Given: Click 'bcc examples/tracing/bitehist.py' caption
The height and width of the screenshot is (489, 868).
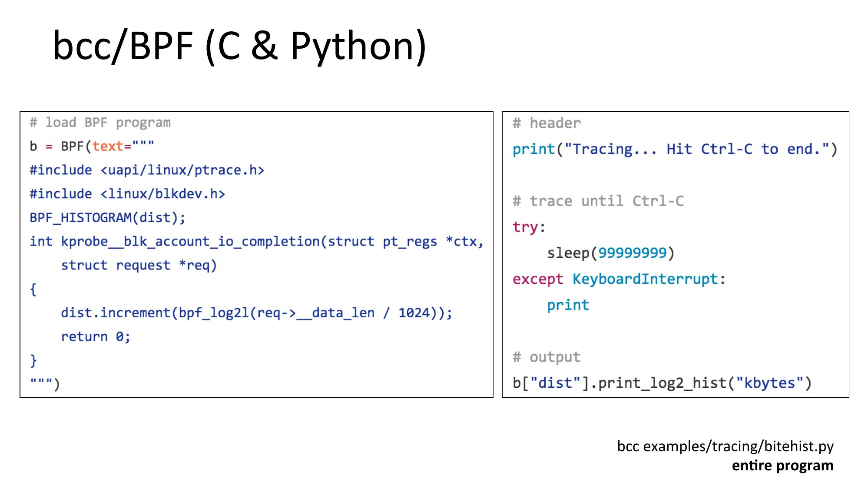Looking at the screenshot, I should tap(725, 446).
